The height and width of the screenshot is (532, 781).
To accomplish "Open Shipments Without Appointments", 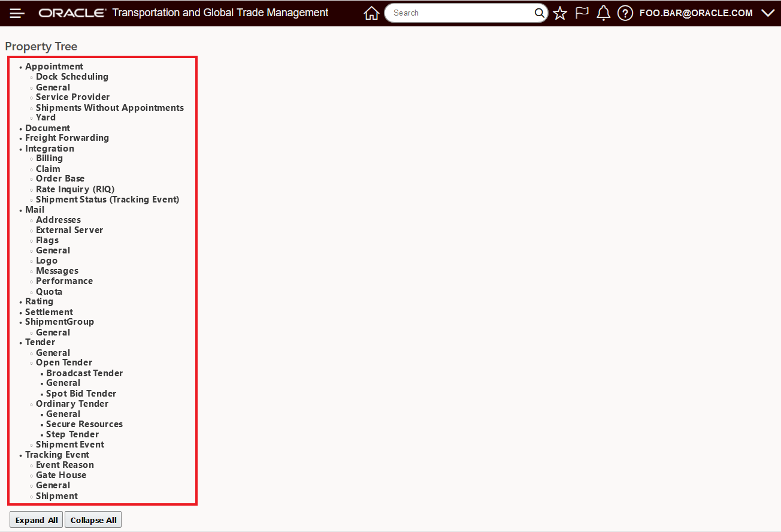I will pos(110,108).
